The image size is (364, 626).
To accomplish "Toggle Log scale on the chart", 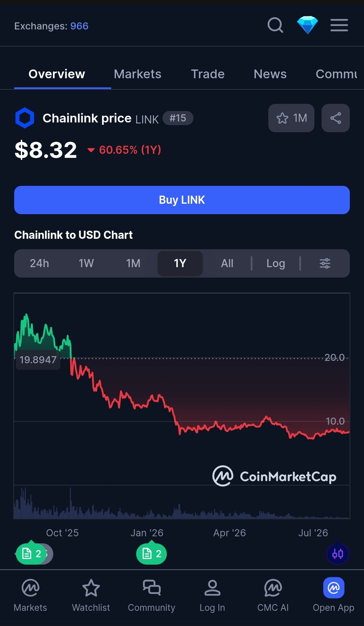I will click(x=276, y=263).
